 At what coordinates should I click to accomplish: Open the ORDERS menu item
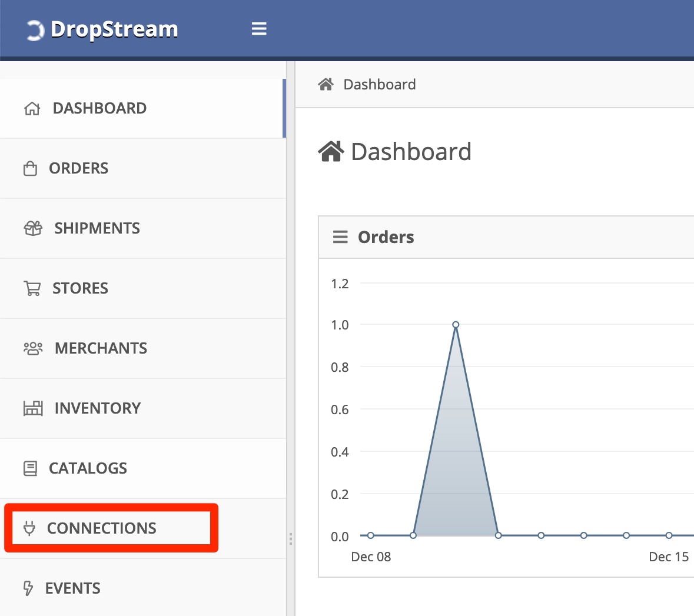click(143, 169)
